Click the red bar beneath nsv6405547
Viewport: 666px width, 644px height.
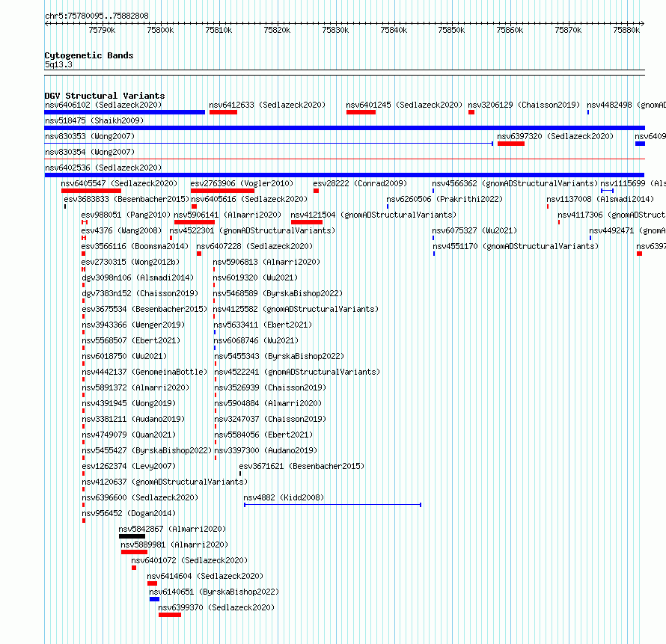click(91, 191)
